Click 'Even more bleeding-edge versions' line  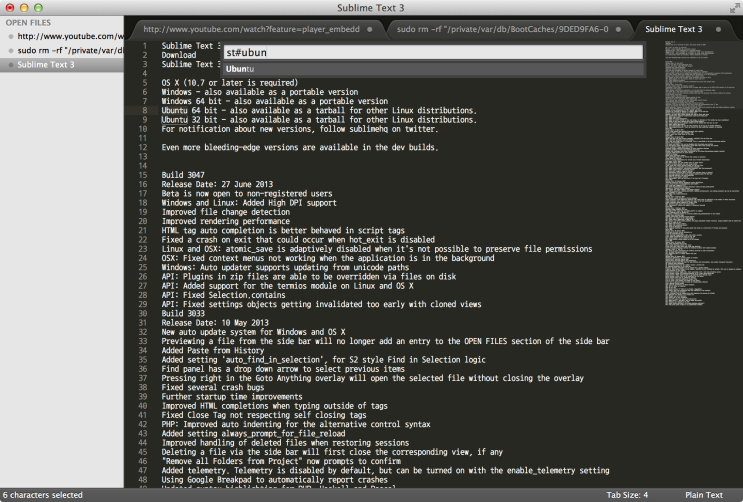(299, 147)
